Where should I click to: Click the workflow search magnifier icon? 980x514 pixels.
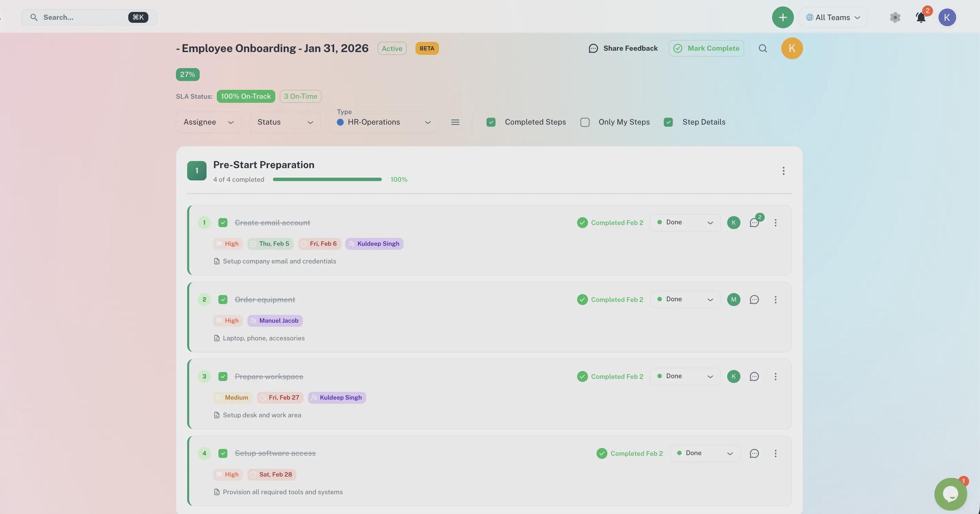point(763,48)
